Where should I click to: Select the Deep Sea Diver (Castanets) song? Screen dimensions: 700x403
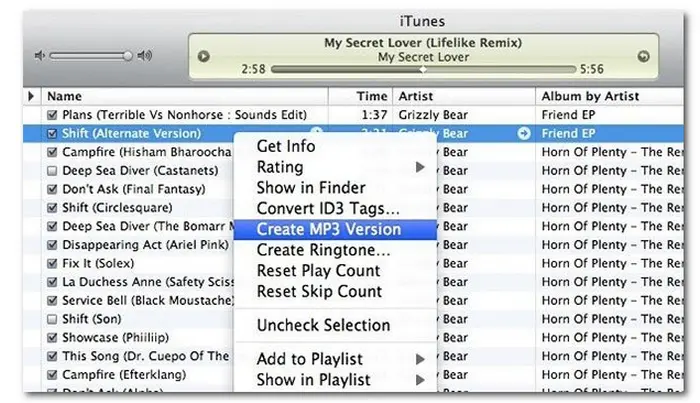(x=140, y=170)
